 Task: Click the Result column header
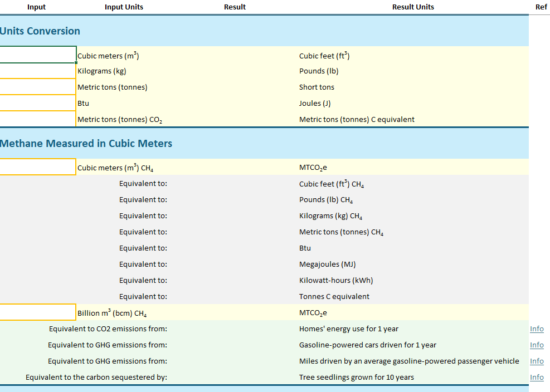pos(235,7)
